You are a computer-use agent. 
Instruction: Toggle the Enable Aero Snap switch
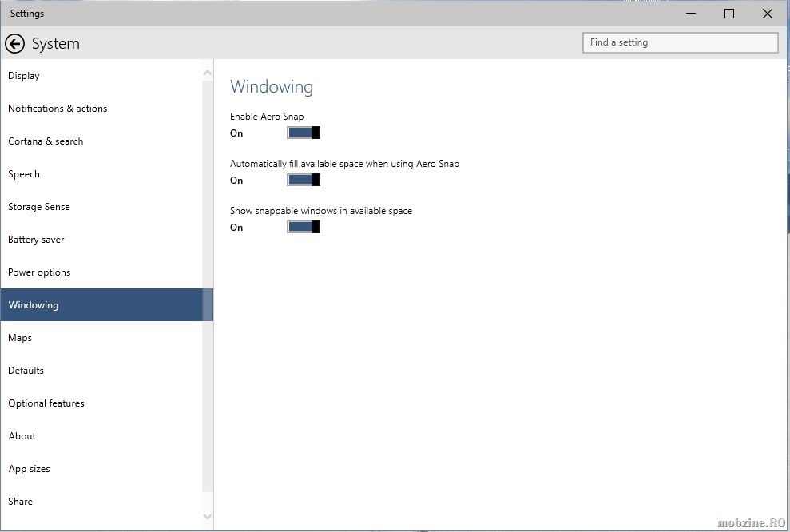tap(304, 133)
